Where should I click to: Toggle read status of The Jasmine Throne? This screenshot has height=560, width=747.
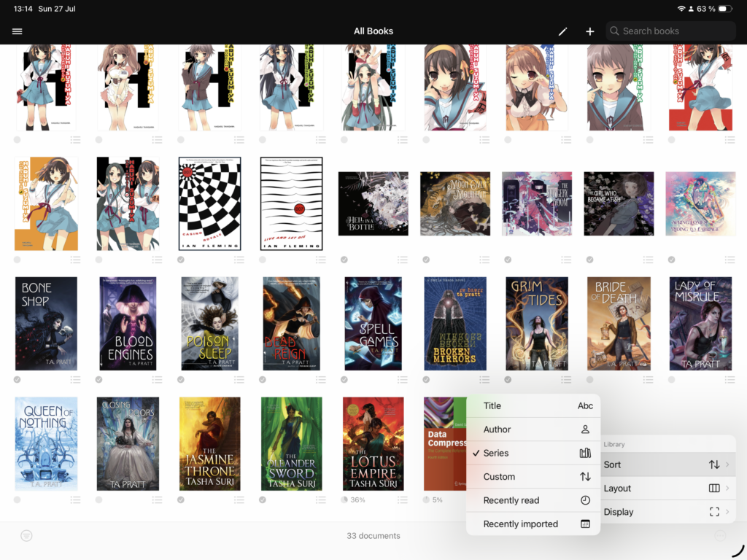[181, 499]
